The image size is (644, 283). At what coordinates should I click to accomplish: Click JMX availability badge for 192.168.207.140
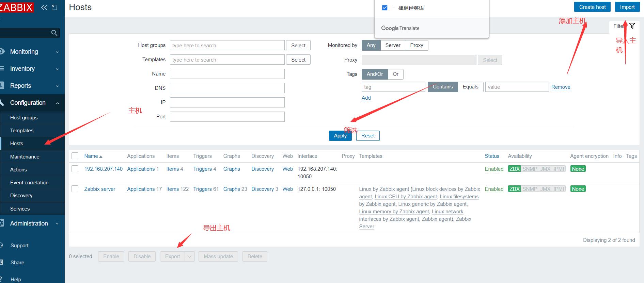545,169
